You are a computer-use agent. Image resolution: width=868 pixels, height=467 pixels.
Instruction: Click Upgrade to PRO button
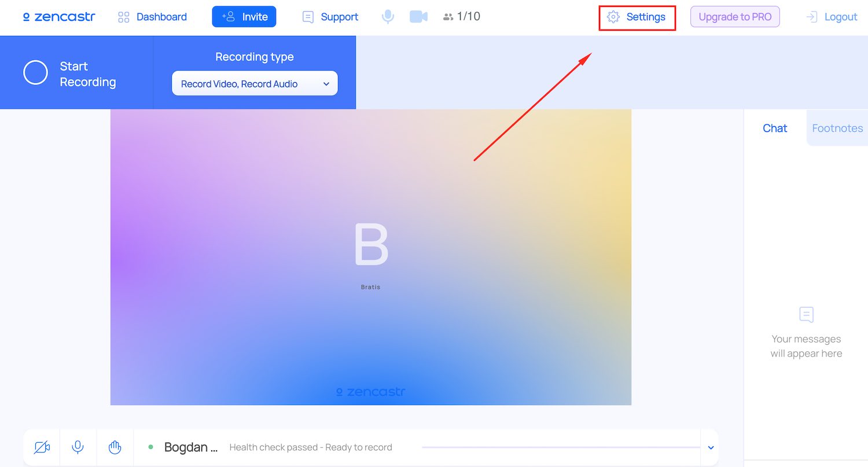735,17
